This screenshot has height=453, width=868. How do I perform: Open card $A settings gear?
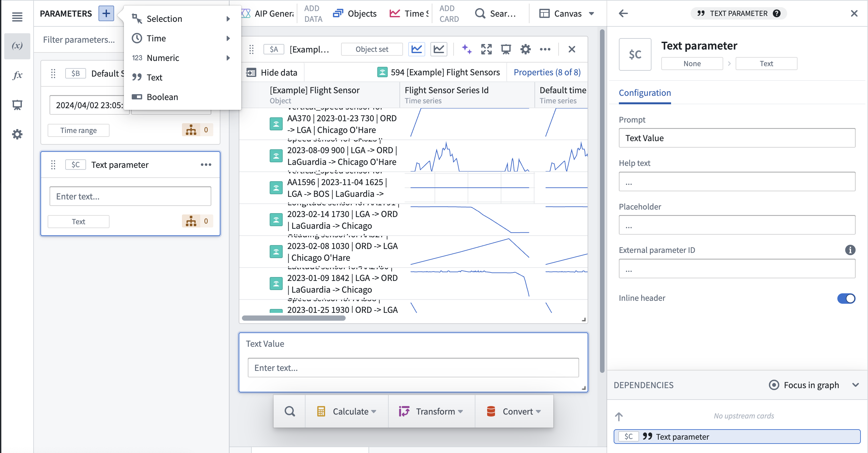525,49
